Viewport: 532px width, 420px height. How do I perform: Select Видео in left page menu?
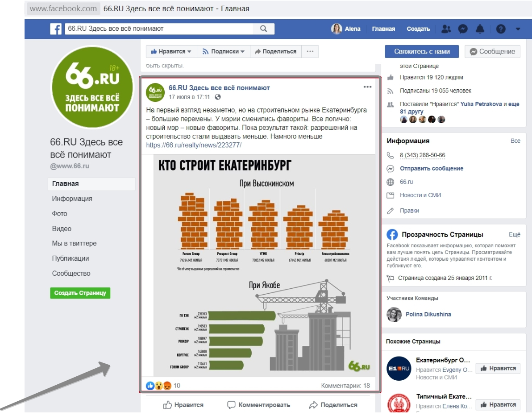(x=62, y=229)
